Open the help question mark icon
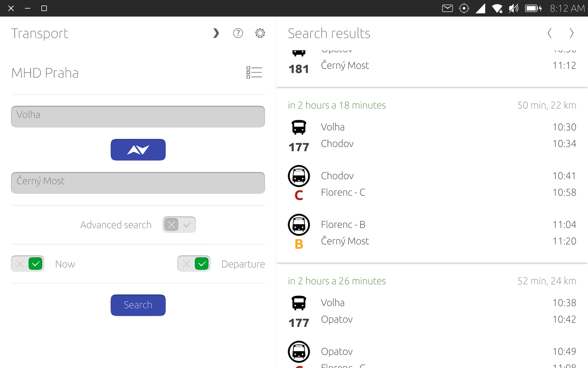The image size is (588, 368). [238, 33]
